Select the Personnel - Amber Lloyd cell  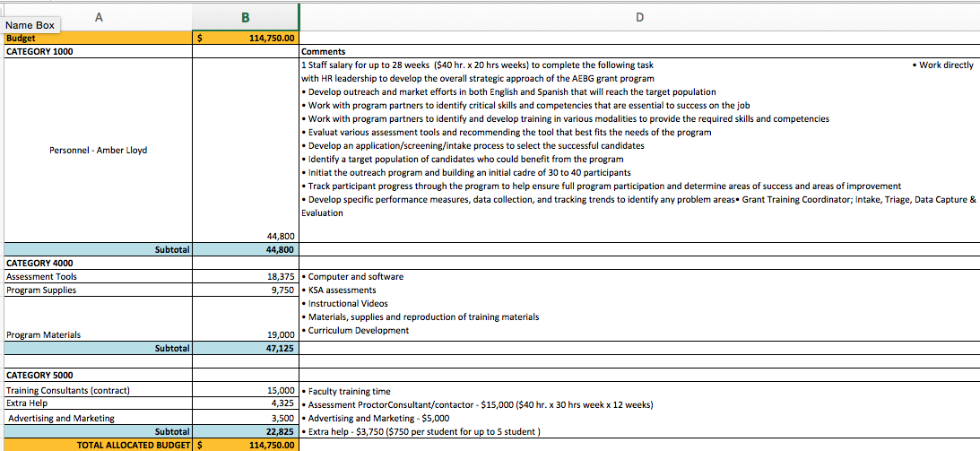pos(97,150)
